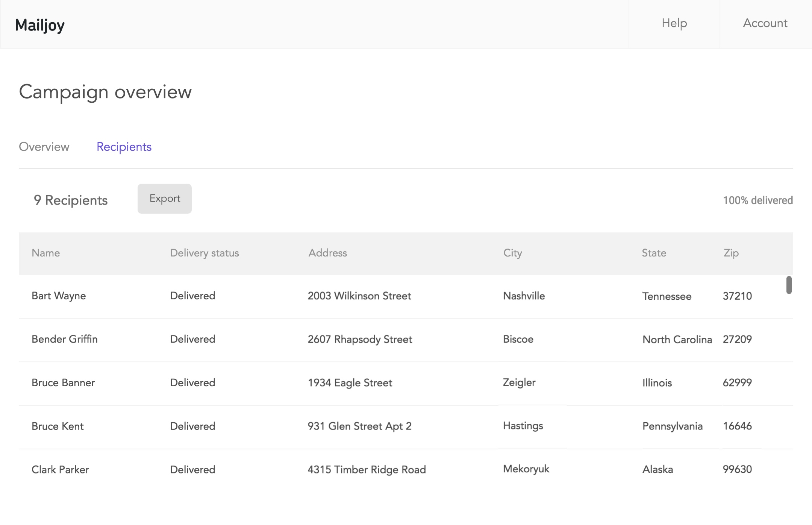Click the Zip column header

731,253
